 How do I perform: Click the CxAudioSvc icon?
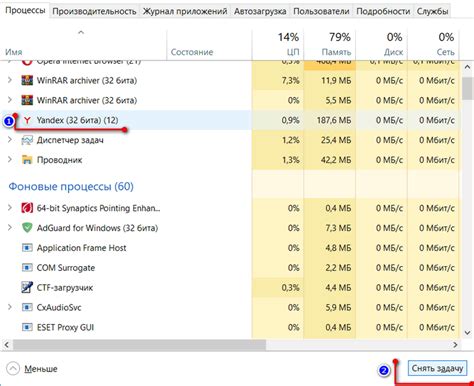coord(27,307)
